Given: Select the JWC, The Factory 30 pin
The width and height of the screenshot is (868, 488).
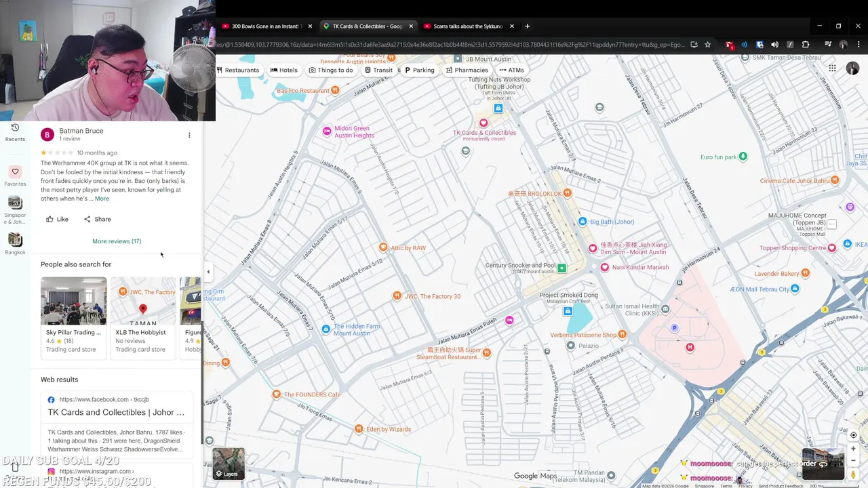Looking at the screenshot, I should (x=397, y=296).
